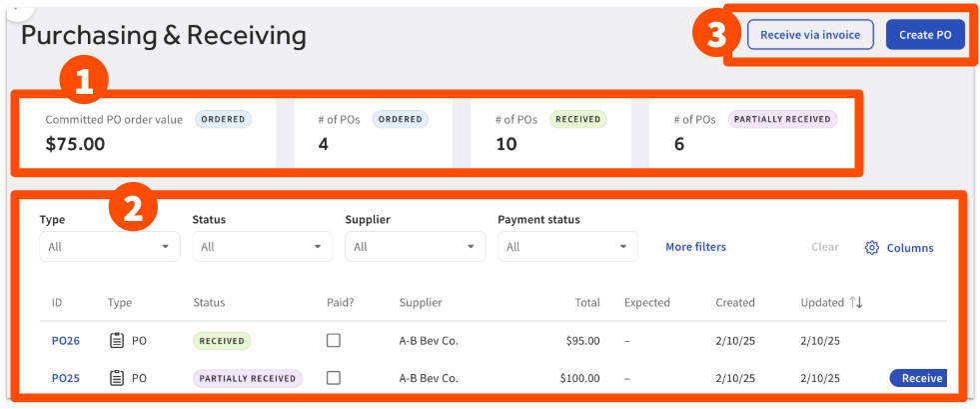Viewport: 980px width, 409px height.
Task: Open the Supplier filter dropdown
Action: [x=415, y=247]
